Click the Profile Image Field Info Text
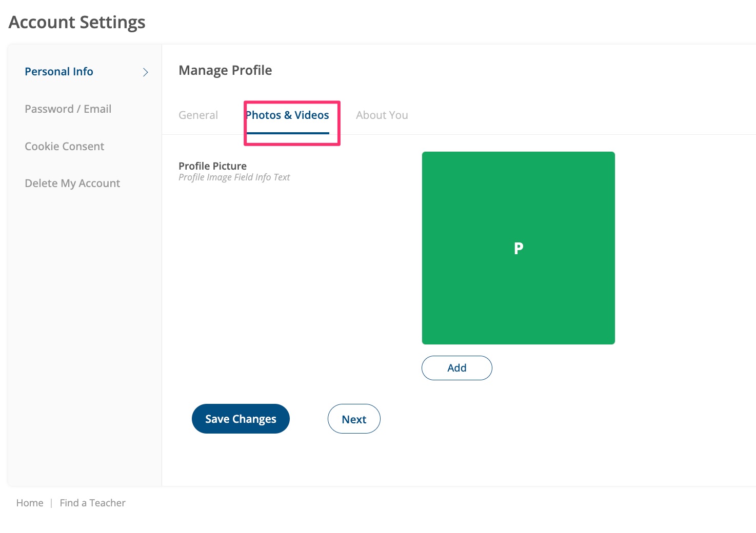Image resolution: width=756 pixels, height=533 pixels. pyautogui.click(x=234, y=177)
